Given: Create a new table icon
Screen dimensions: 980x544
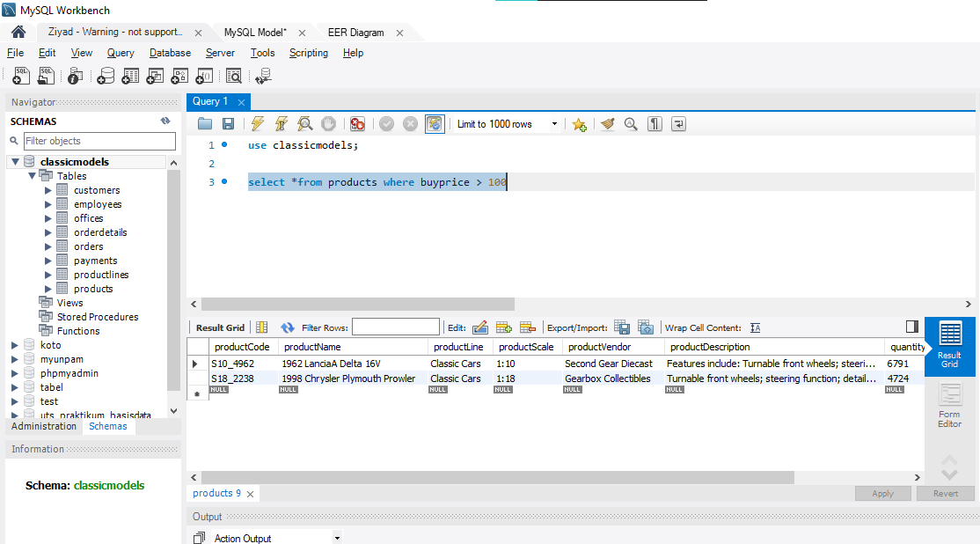Looking at the screenshot, I should coord(130,77).
